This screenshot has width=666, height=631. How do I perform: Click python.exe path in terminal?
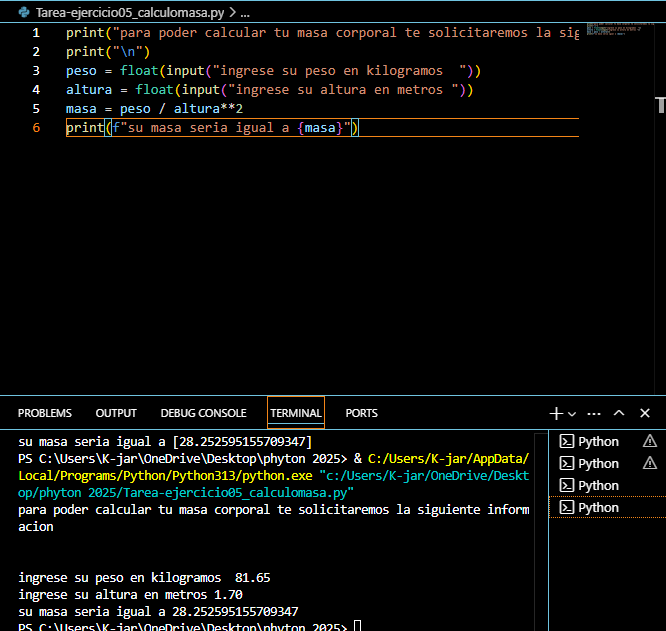pyautogui.click(x=274, y=467)
